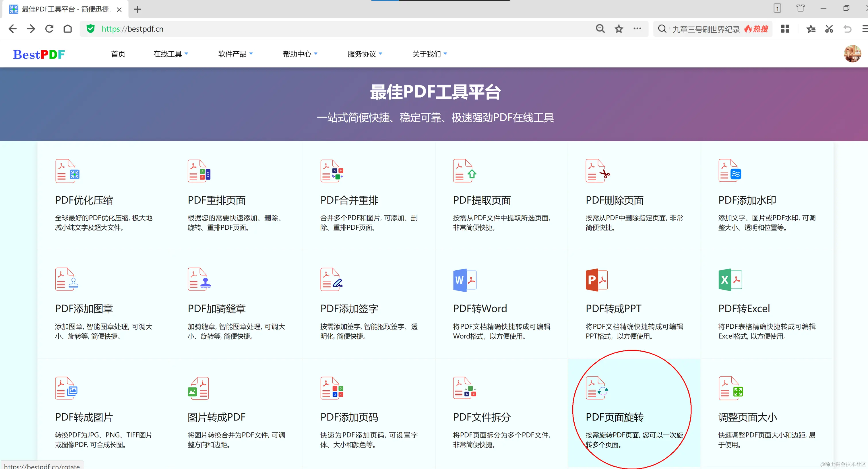Open the 帮助中心 dropdown

coord(300,54)
